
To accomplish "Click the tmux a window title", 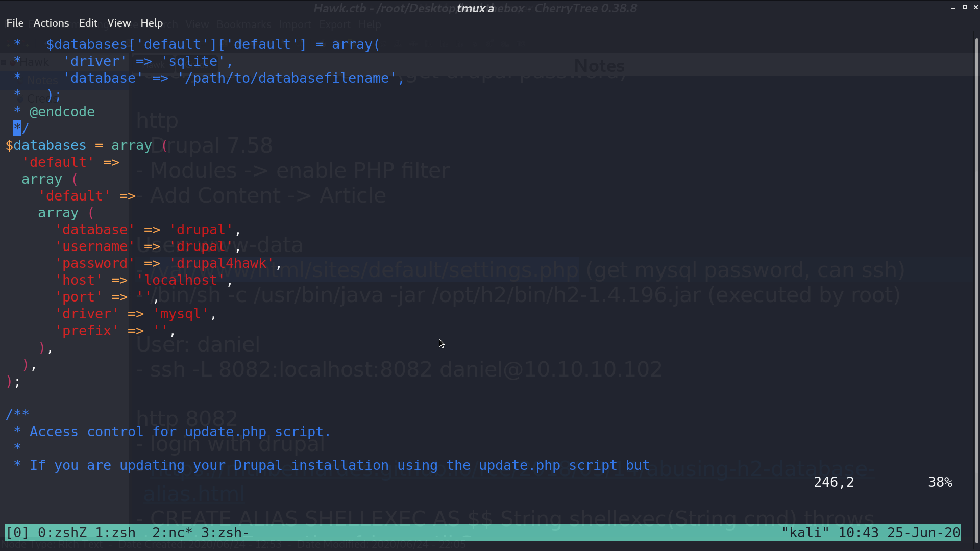I will pyautogui.click(x=475, y=8).
